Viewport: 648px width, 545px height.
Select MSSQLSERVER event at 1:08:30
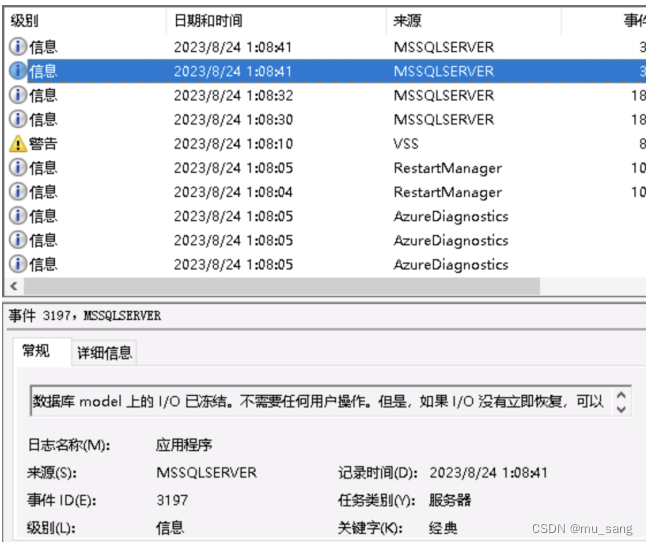pos(326,119)
